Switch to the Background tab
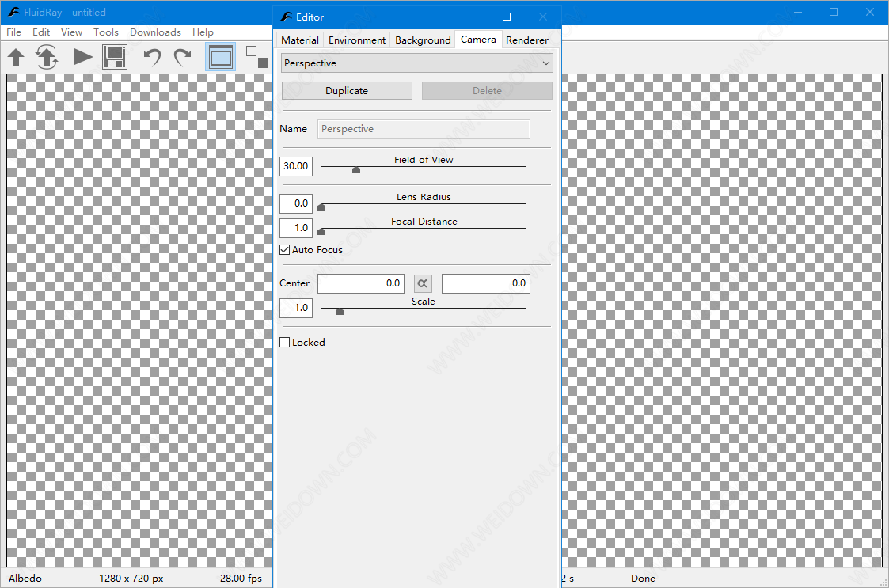 coord(423,40)
